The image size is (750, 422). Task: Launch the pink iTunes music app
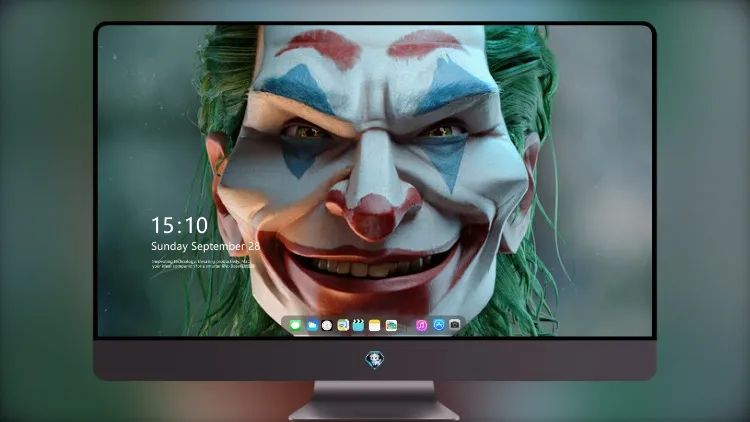tap(421, 325)
